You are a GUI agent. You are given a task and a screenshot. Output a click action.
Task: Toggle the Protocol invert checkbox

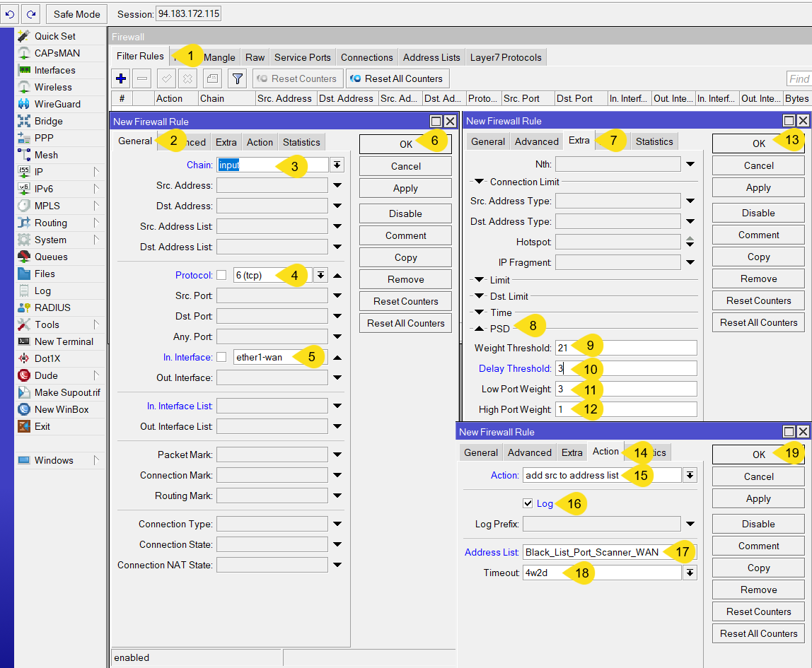coord(221,275)
